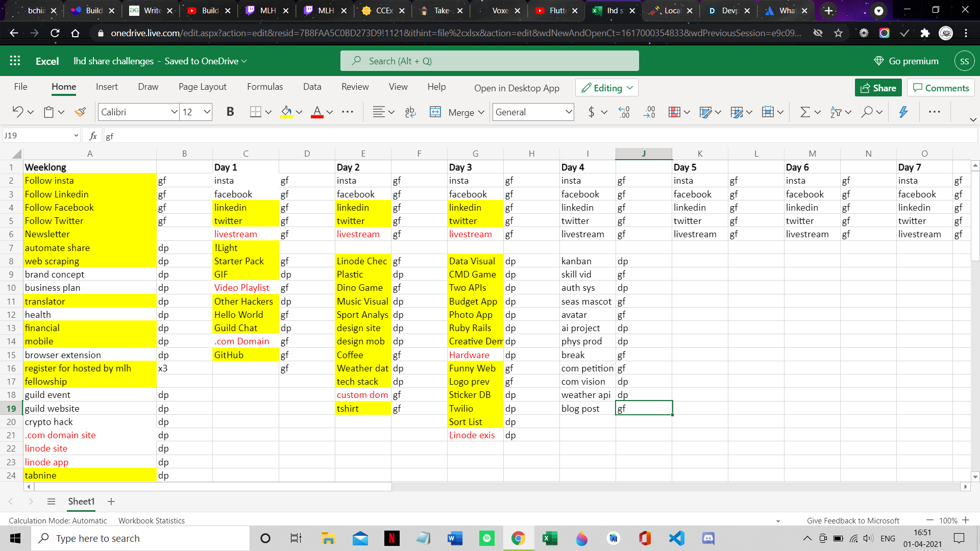Image resolution: width=980 pixels, height=551 pixels.
Task: Click the green Share button
Action: click(x=878, y=88)
